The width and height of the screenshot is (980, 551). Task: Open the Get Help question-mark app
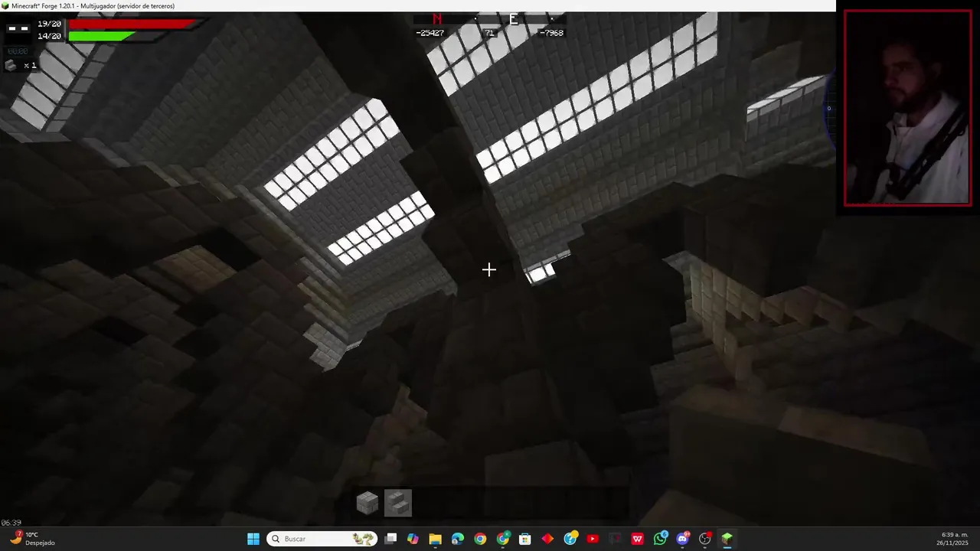(570, 539)
